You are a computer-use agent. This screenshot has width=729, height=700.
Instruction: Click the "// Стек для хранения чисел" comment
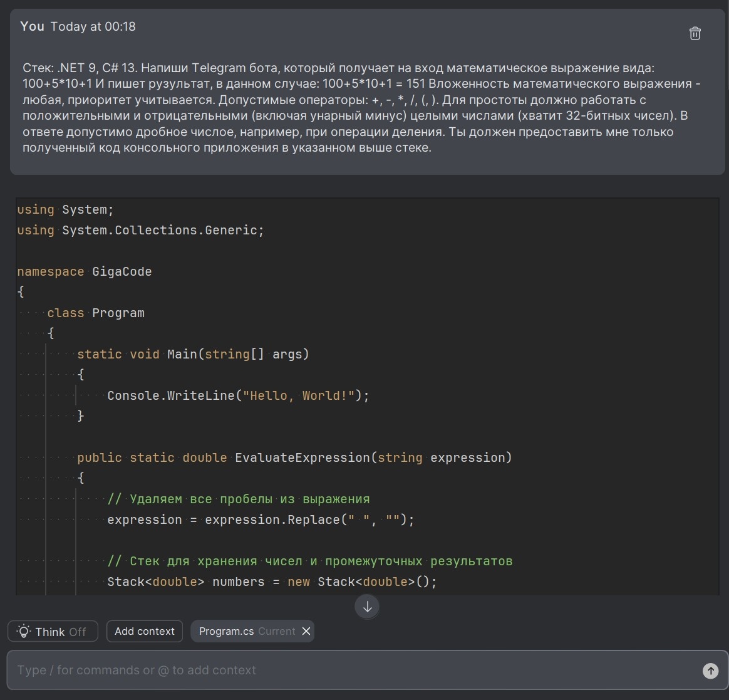click(309, 561)
